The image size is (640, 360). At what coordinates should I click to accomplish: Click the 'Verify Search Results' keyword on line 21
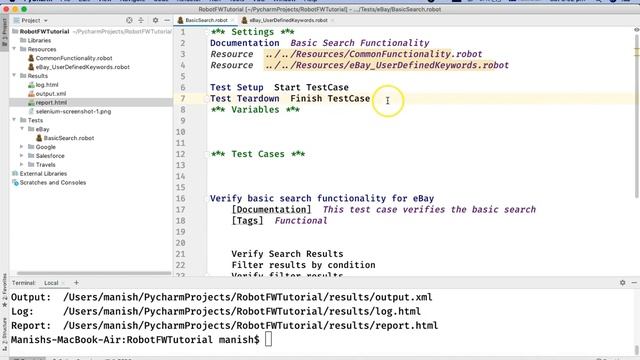pos(287,254)
